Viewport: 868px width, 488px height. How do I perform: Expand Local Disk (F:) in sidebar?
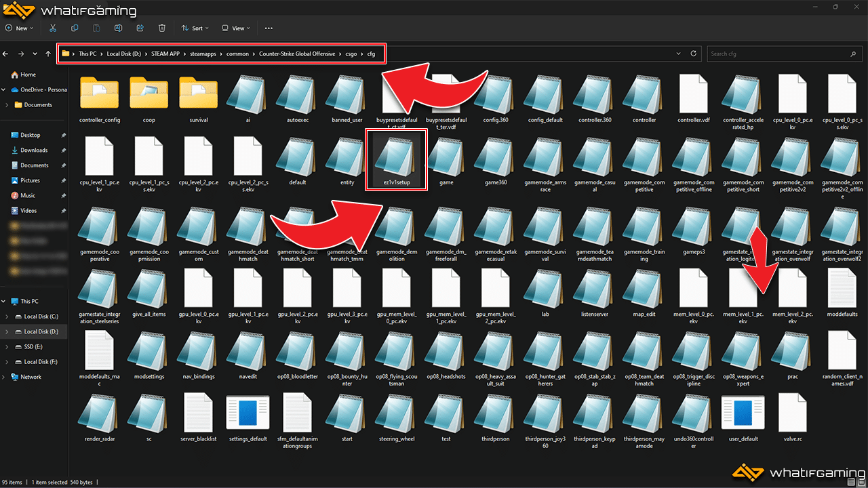(x=7, y=362)
